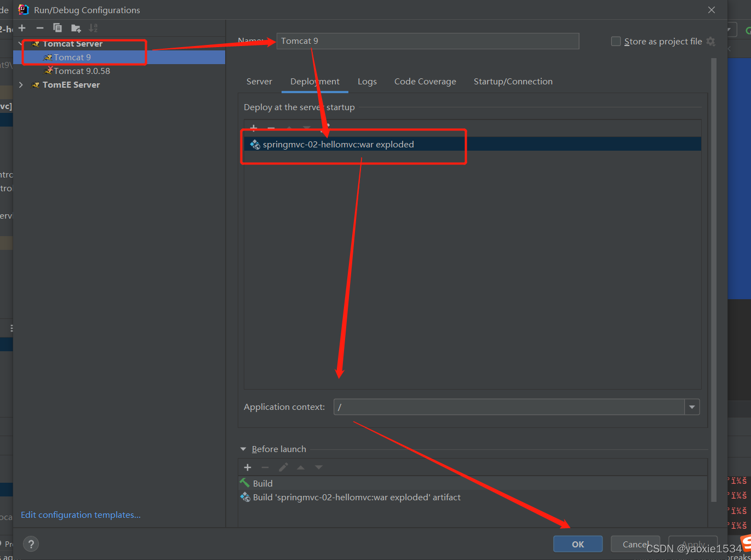Click the Tomcat icon beside TomEE Server
Screen dimensions: 751x560
pyautogui.click(x=36, y=85)
